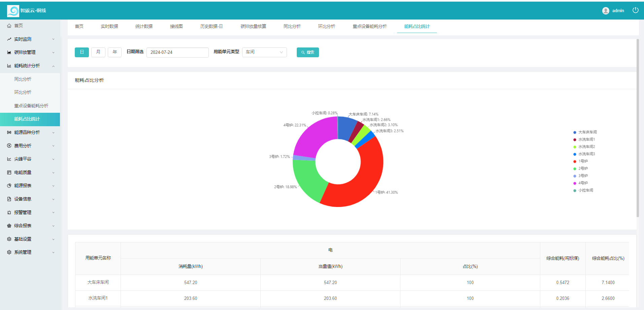Screen dimensions: 644x310
Task: Click the power/logout icon at top right
Action: [635, 10]
